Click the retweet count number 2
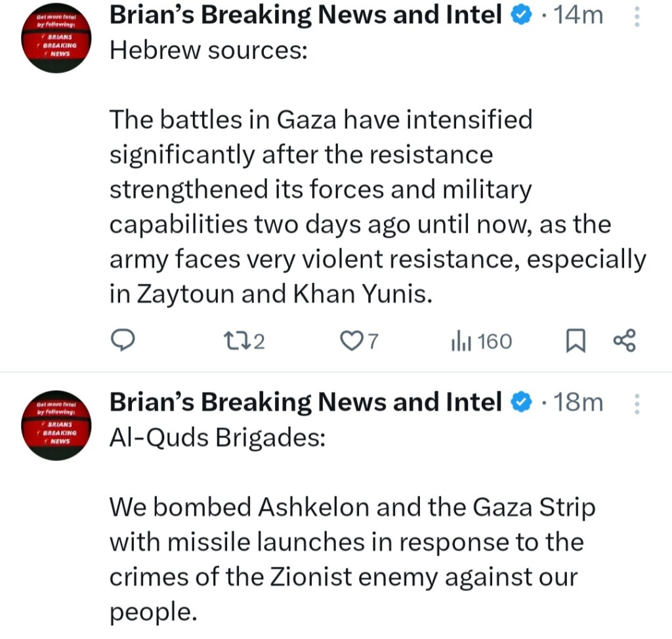This screenshot has width=672, height=639. [259, 342]
